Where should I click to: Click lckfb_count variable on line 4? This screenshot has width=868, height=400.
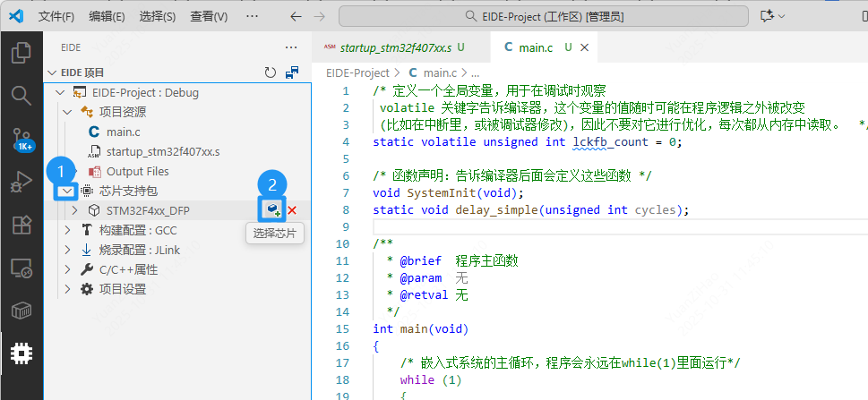(x=611, y=141)
